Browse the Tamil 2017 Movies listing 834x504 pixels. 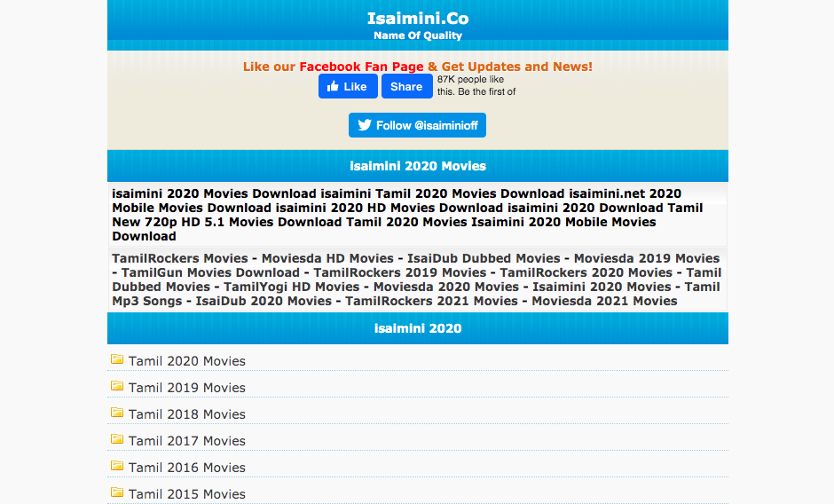point(186,441)
